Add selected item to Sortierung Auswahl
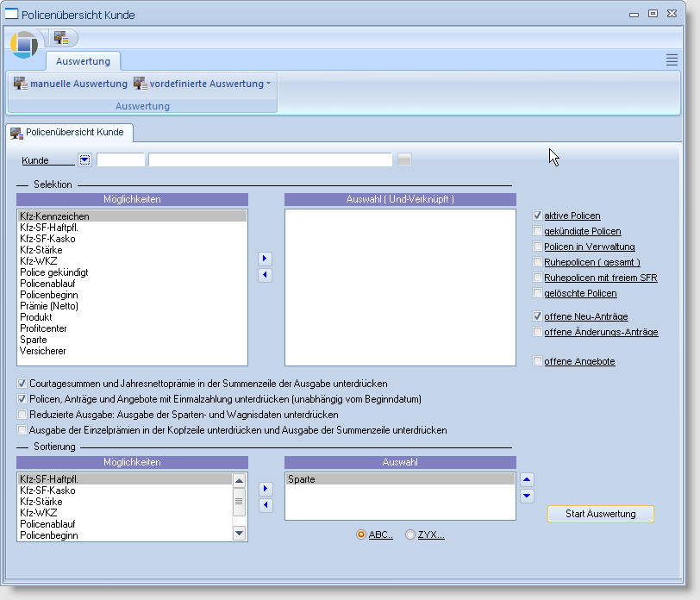The width and height of the screenshot is (700, 600). click(x=266, y=489)
